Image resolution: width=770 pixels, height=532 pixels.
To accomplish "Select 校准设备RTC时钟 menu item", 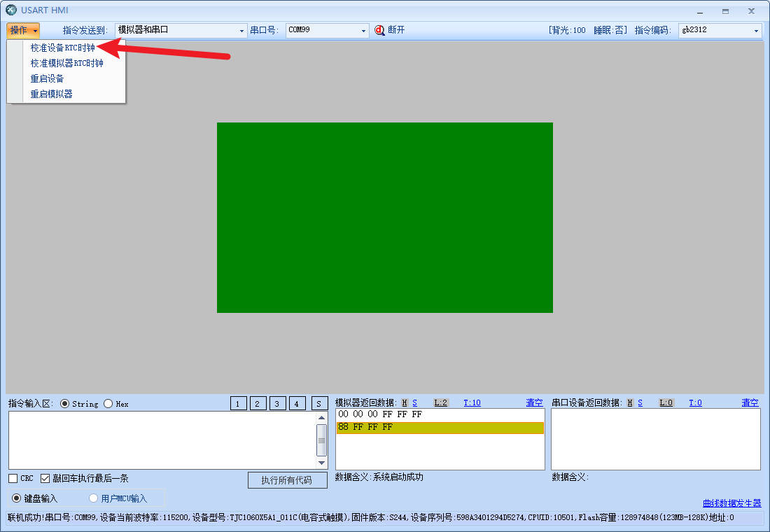I will 63,48.
